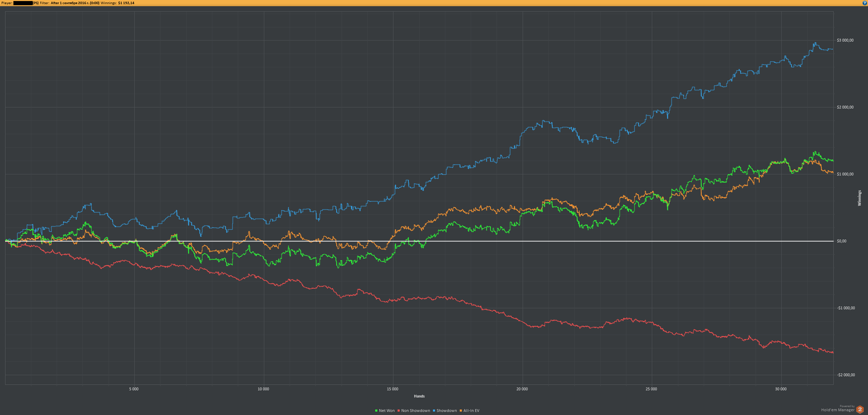
Task: Click the 'Winnings' y-axis title
Action: pos(859,198)
